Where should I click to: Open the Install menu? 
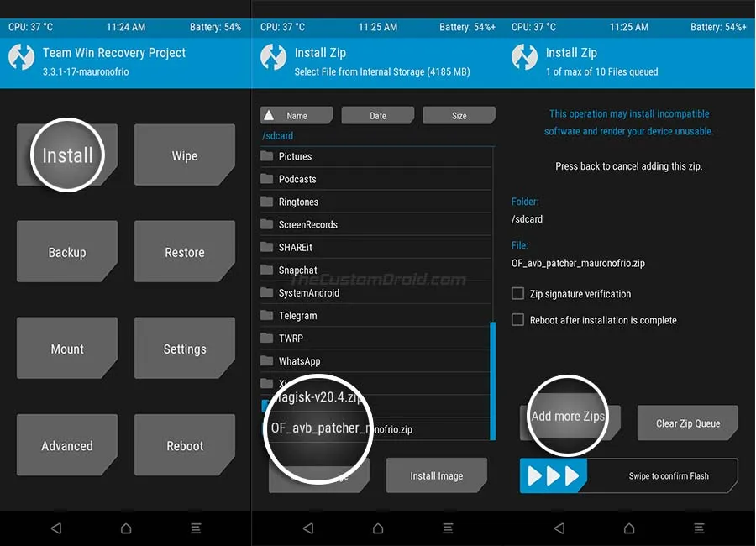pyautogui.click(x=66, y=155)
